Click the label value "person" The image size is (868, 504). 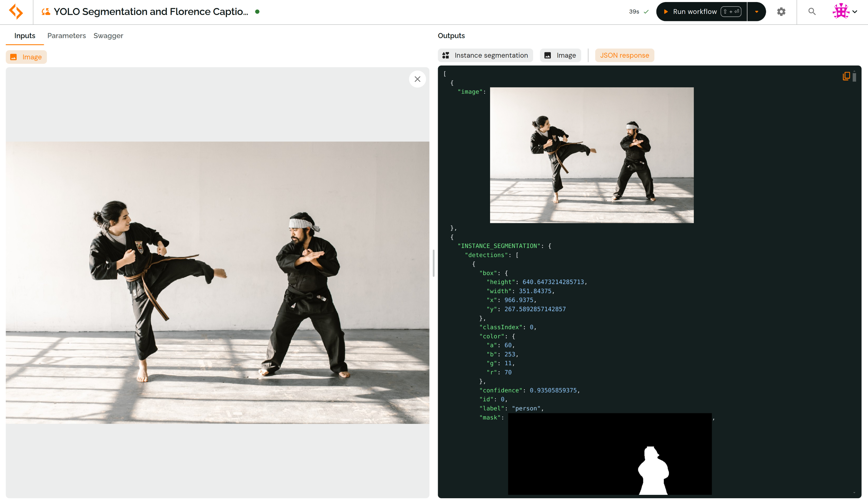click(526, 409)
